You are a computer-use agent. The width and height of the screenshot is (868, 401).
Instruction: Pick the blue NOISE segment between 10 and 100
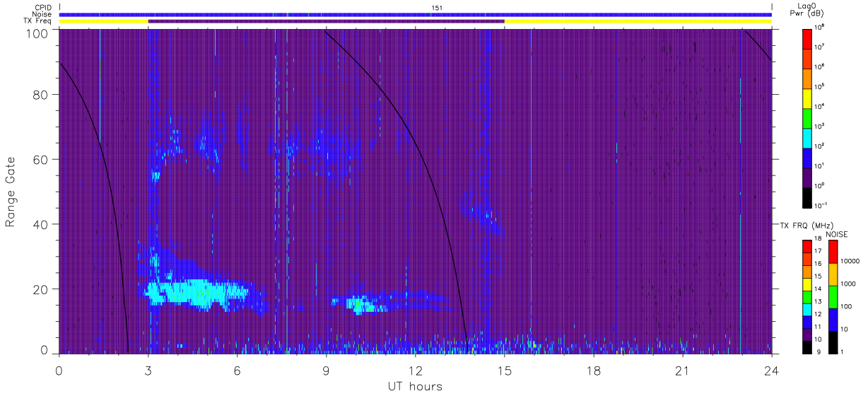pyautogui.click(x=833, y=319)
